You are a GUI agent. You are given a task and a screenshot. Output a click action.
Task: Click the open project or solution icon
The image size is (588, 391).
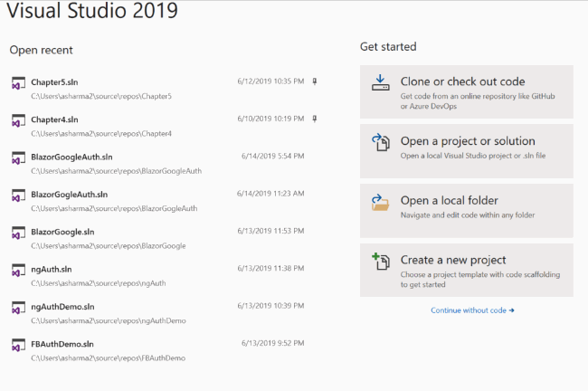click(x=380, y=143)
